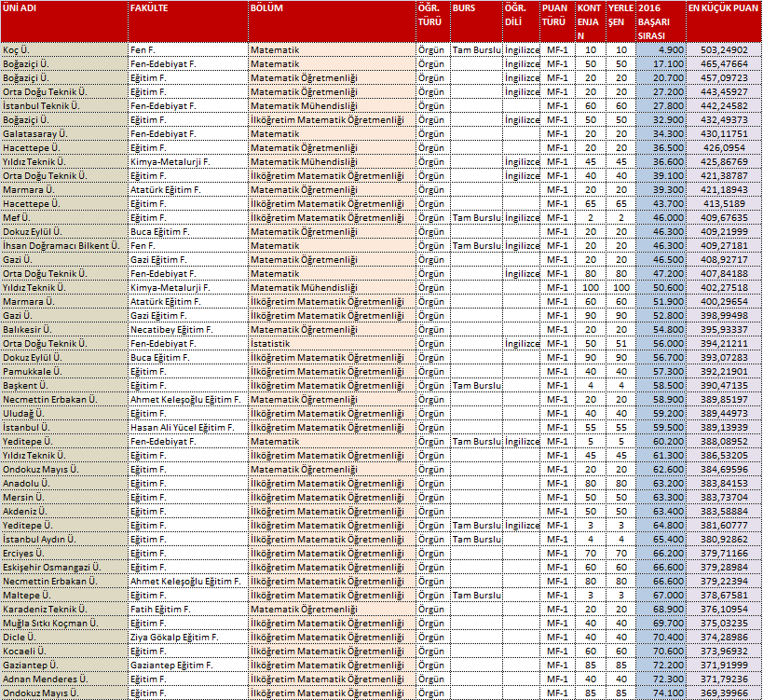Select the Dicle Ü. cell

(x=64, y=637)
